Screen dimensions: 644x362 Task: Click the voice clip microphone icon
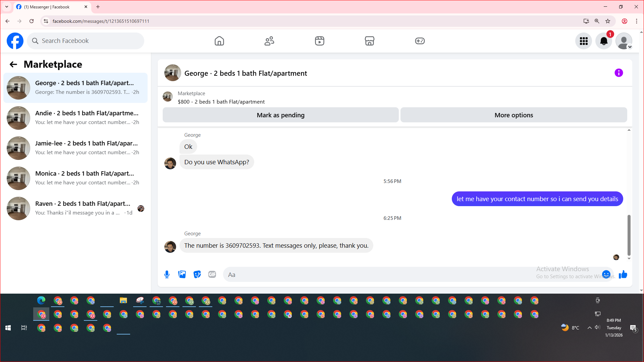167,275
